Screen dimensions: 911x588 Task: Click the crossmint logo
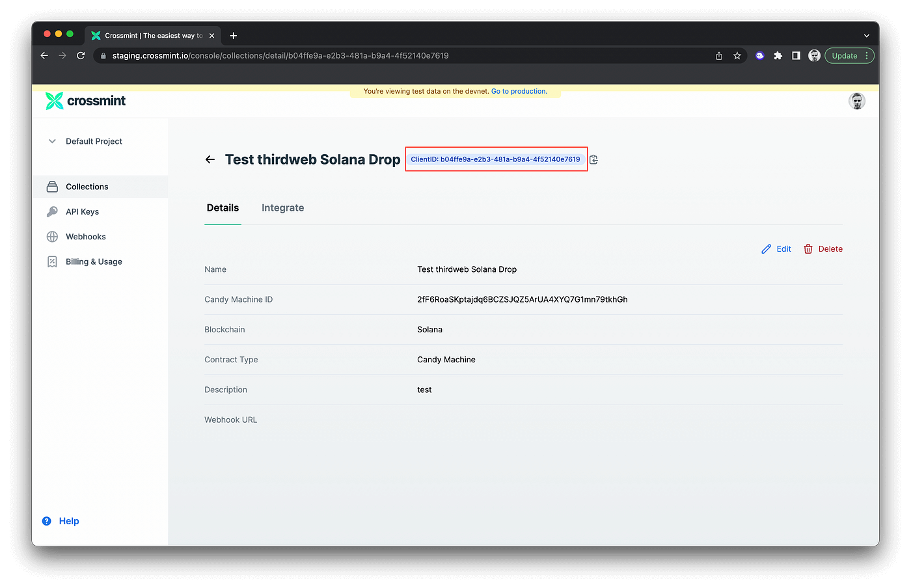[x=85, y=101]
